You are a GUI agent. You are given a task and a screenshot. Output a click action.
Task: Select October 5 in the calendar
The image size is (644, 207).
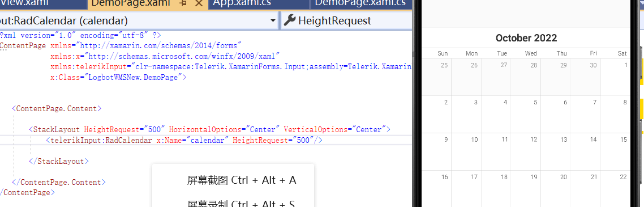526,115
